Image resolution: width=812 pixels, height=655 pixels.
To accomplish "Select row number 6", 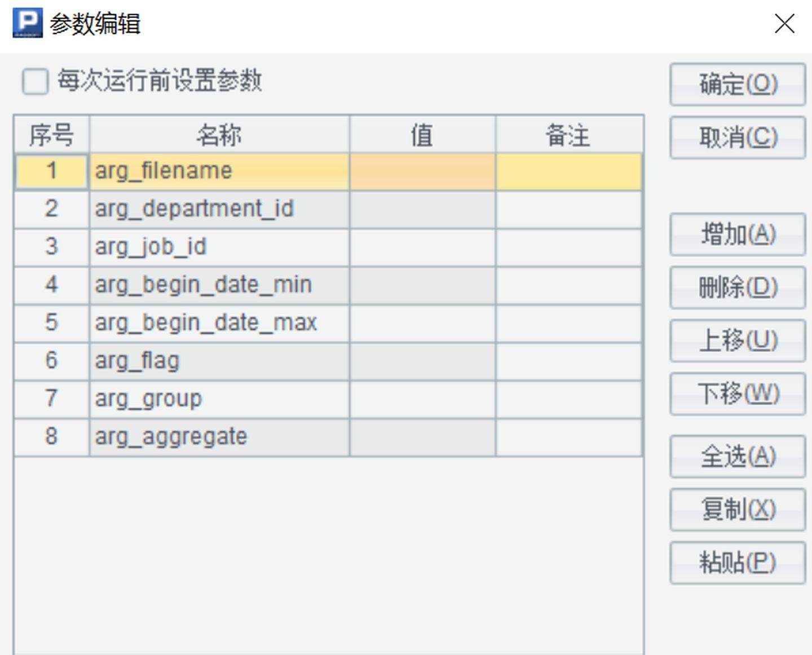I will coord(51,361).
